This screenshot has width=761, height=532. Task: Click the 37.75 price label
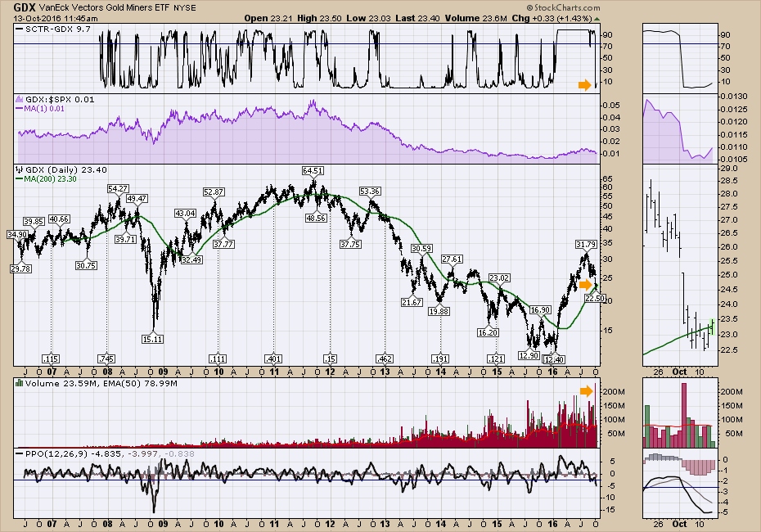pos(350,244)
